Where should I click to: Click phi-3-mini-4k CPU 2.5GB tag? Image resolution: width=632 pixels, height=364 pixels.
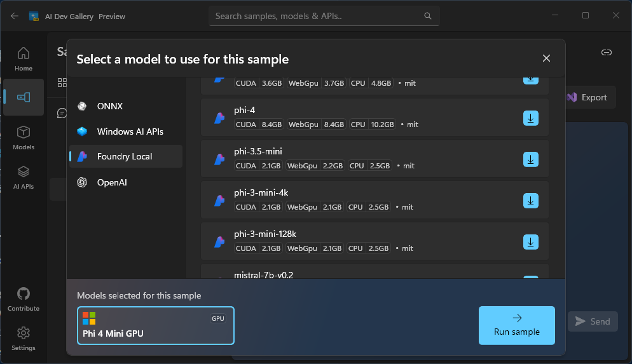tap(368, 207)
